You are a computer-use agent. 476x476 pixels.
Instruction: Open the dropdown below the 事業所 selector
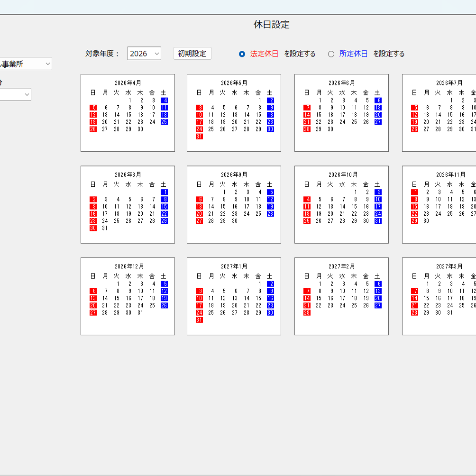click(x=15, y=94)
